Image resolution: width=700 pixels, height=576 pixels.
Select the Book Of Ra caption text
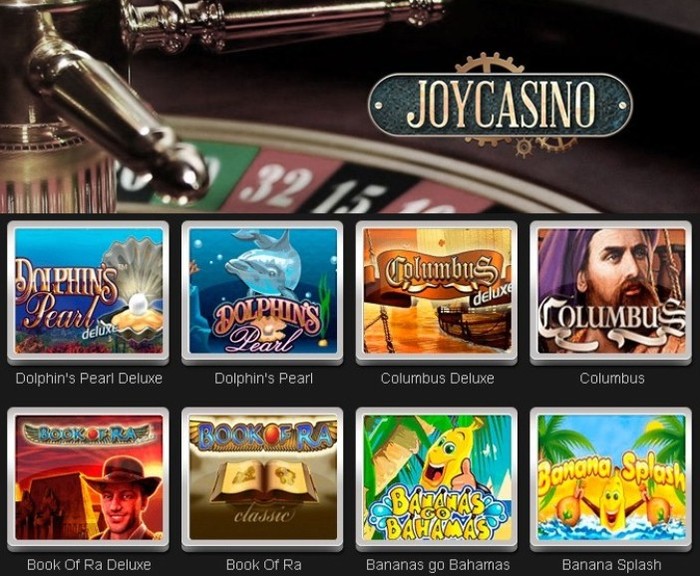tap(263, 565)
